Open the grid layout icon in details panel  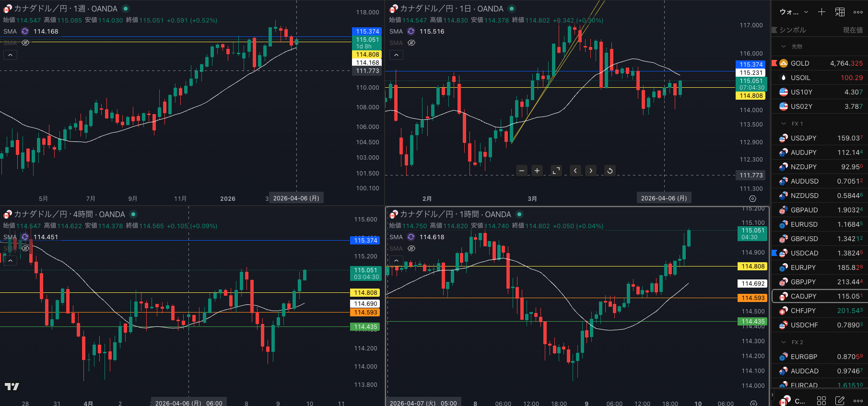coord(821,400)
